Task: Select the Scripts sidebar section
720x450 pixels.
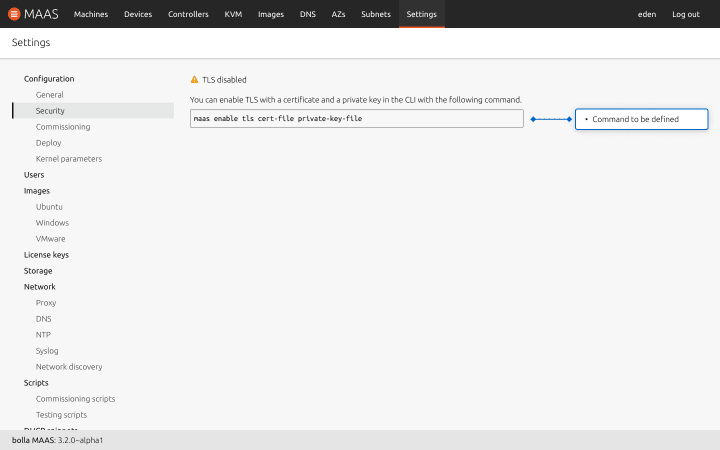Action: (x=36, y=383)
